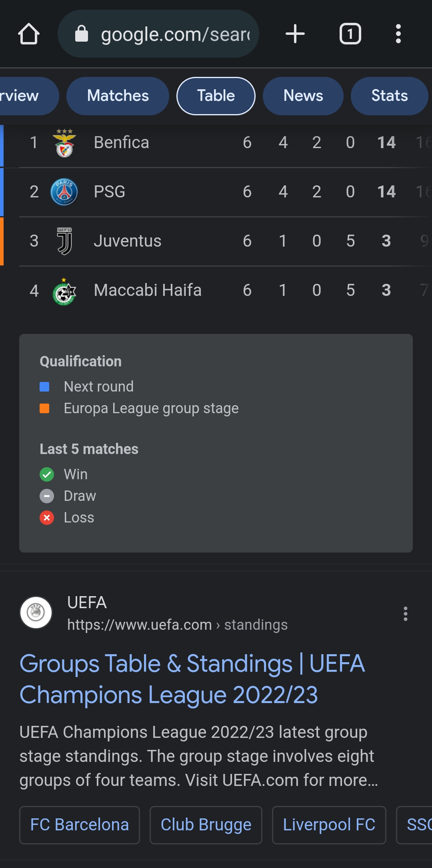This screenshot has height=868, width=432.
Task: Open the browser three-dot menu
Action: (398, 34)
